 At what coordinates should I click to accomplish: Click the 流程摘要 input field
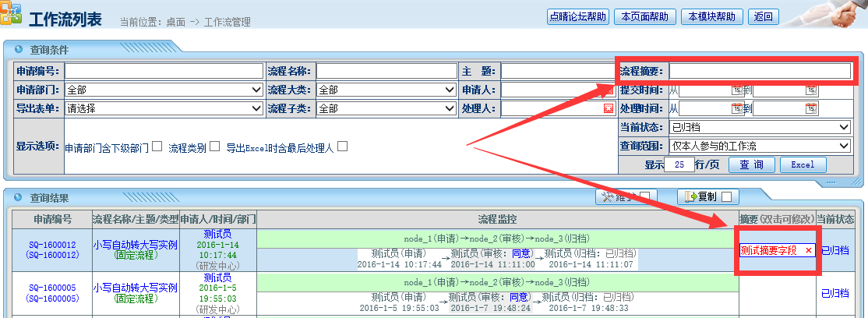click(759, 71)
